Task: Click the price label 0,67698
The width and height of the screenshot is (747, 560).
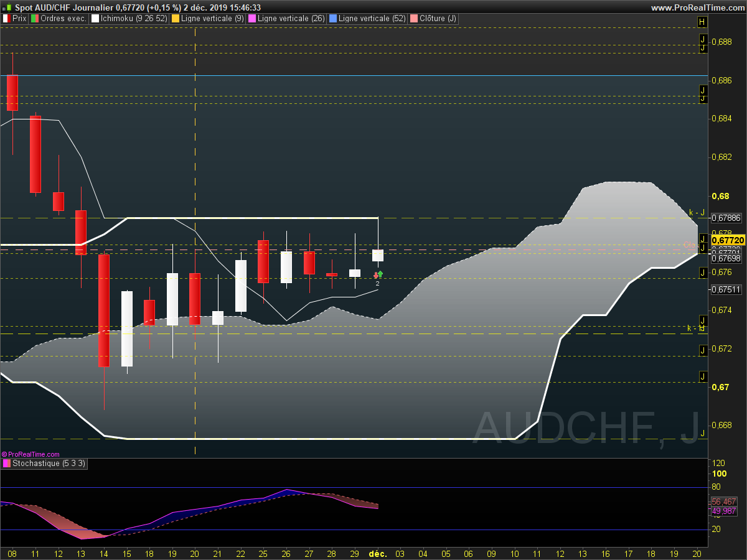Action: (x=726, y=258)
